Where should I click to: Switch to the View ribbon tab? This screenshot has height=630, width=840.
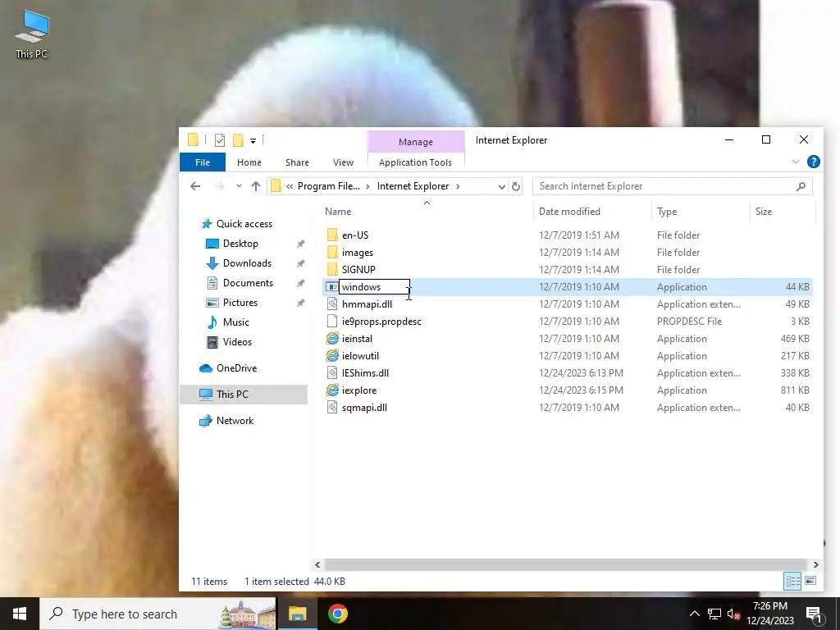(x=343, y=162)
